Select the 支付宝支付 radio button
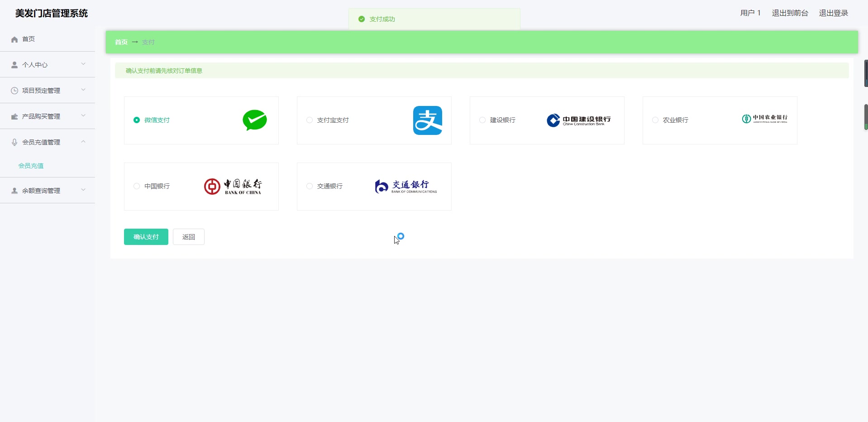The image size is (868, 422). coord(310,120)
